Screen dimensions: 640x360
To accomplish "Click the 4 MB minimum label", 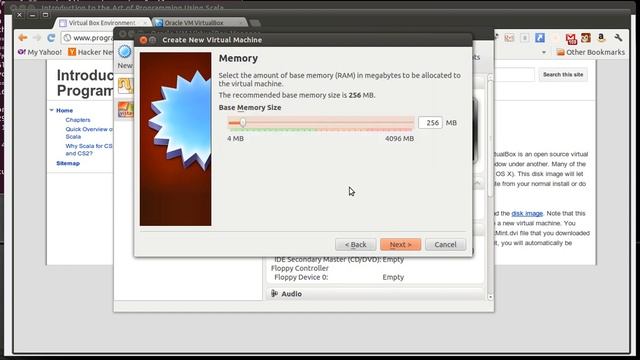I will coord(236,139).
